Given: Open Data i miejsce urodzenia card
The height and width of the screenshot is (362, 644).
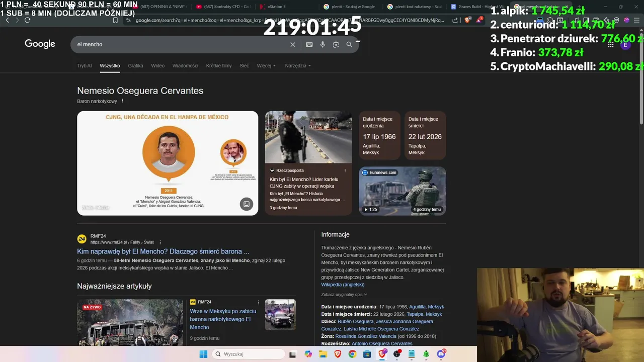Looking at the screenshot, I should [x=379, y=136].
